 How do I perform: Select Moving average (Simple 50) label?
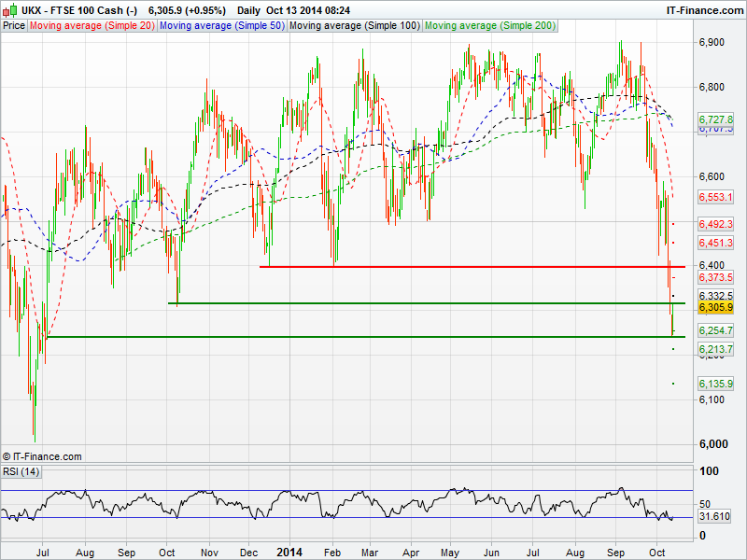pyautogui.click(x=221, y=26)
